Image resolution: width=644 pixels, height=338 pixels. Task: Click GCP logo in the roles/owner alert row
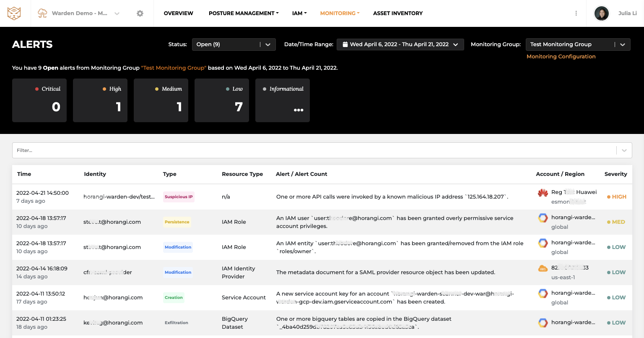click(543, 243)
